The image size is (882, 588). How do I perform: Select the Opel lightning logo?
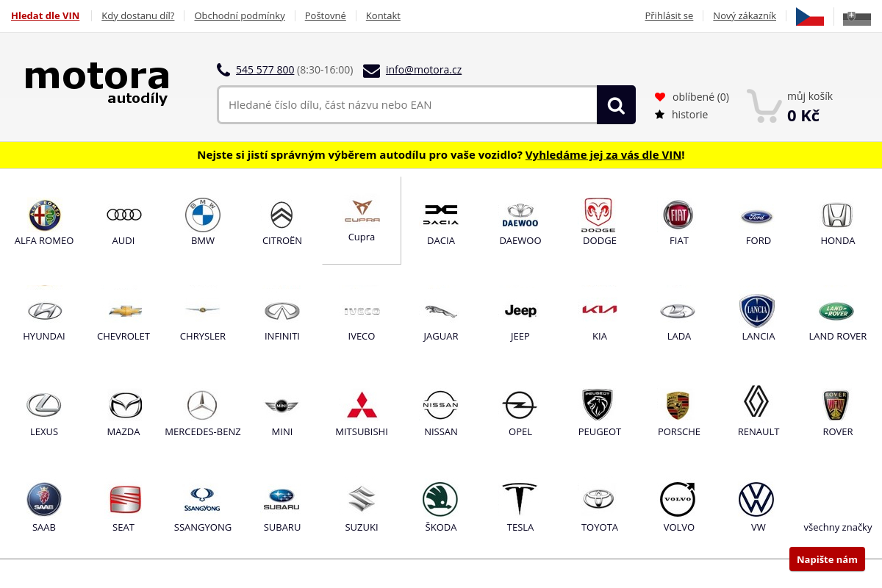[x=520, y=405]
